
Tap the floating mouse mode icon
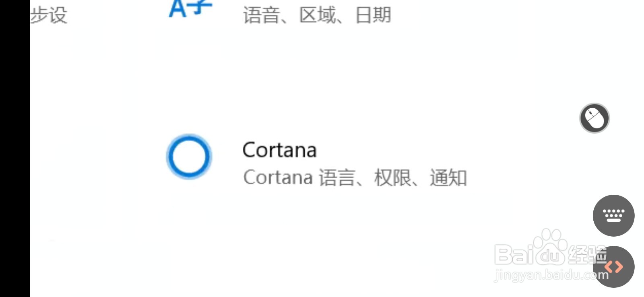point(594,118)
